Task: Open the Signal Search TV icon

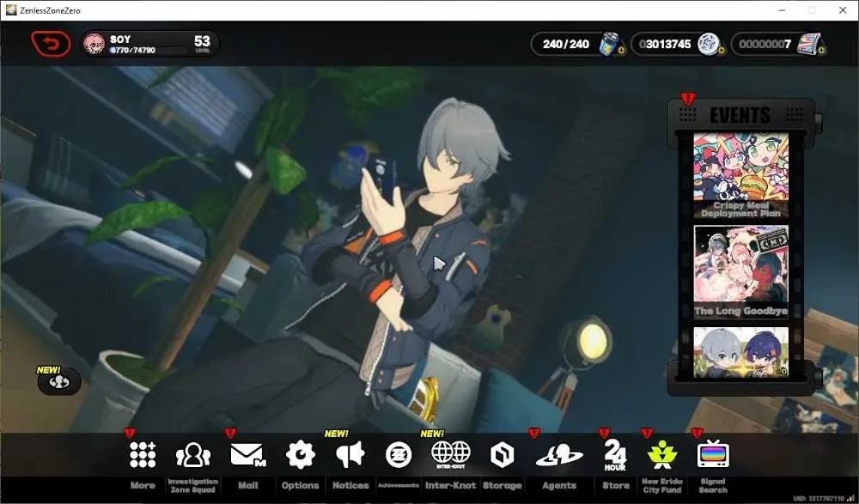Action: tap(713, 454)
